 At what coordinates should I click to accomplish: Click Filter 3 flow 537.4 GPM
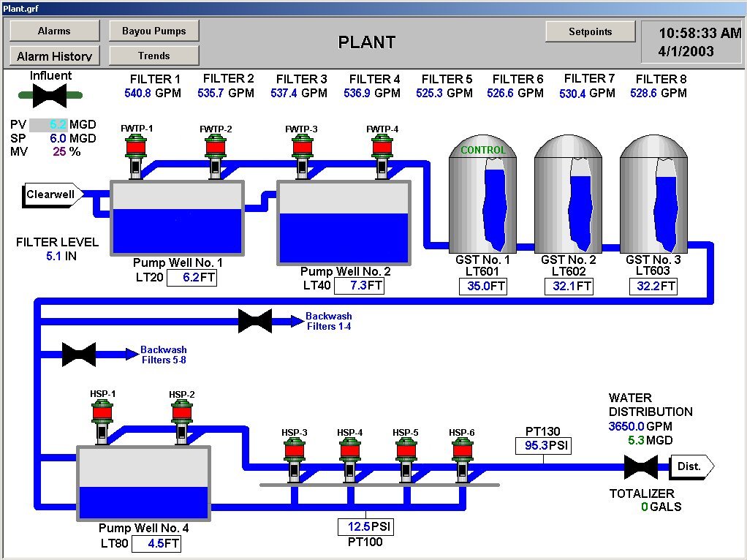coord(299,93)
